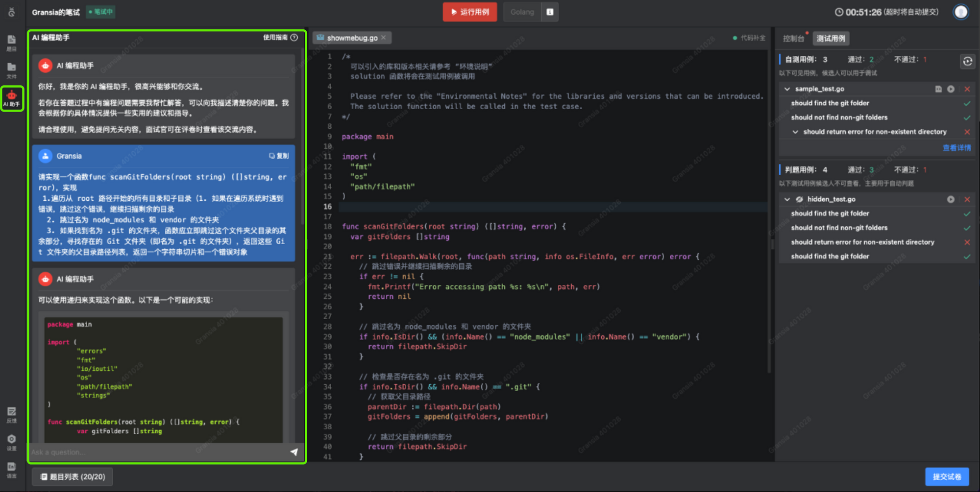Toggle the 代码补全 code completion indicator
The height and width of the screenshot is (492, 980).
click(749, 38)
